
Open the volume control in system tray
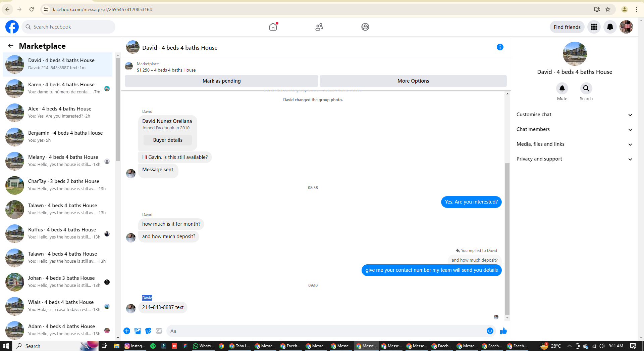[602, 346]
